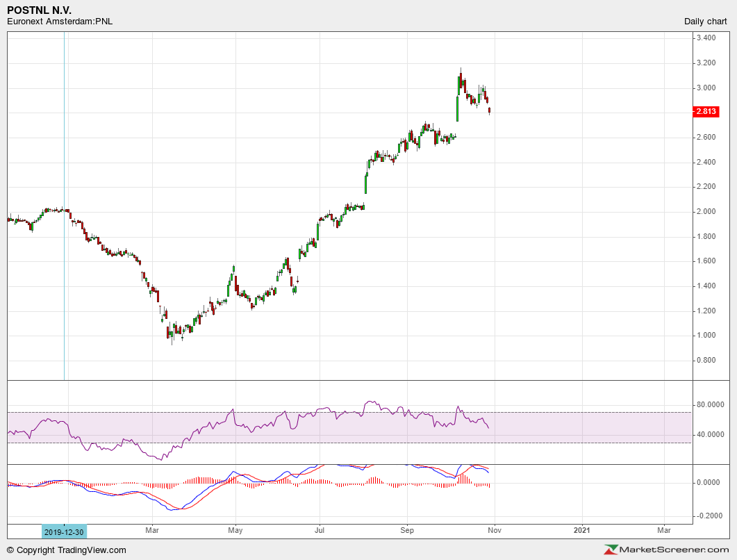Click the MarketScreener.com logo icon

coord(612,550)
